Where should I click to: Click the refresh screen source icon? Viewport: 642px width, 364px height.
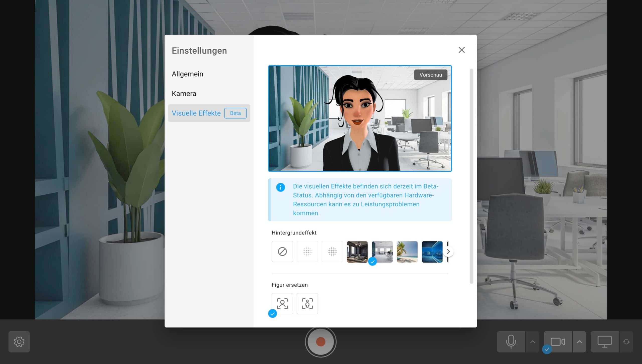pos(626,342)
